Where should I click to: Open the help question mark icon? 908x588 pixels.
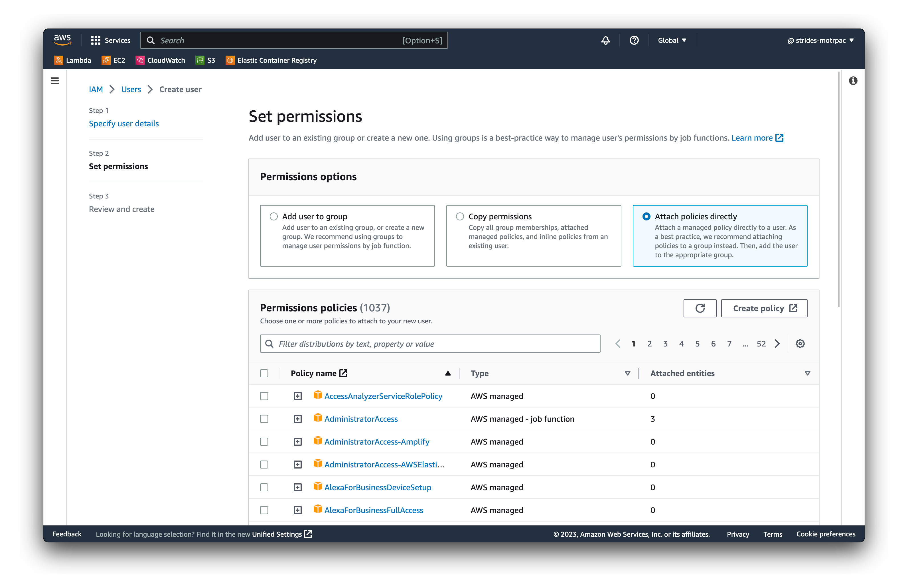click(634, 40)
